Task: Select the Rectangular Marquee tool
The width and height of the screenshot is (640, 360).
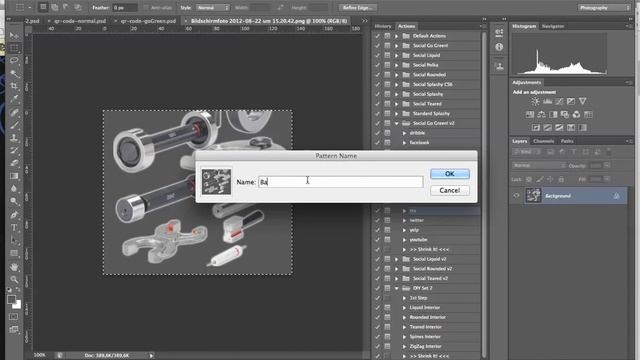Action: [x=14, y=48]
